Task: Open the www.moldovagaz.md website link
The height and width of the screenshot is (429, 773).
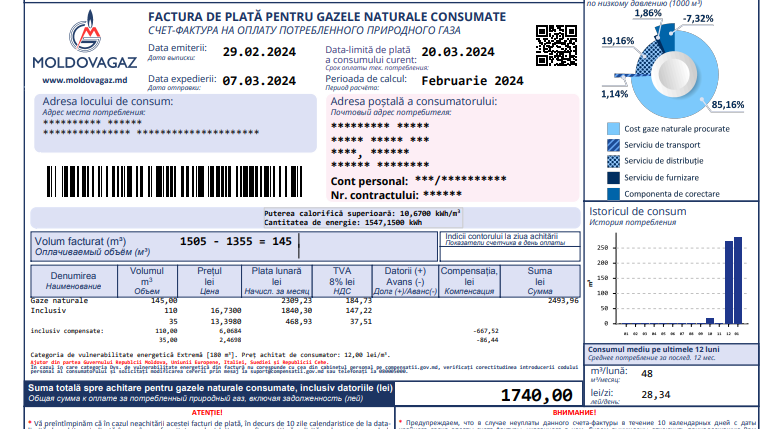Action: (84, 79)
